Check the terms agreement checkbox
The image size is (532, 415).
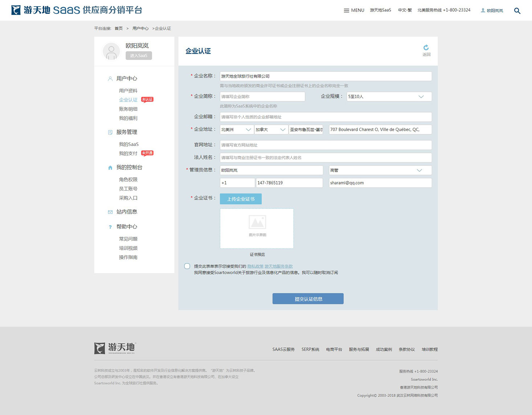(x=187, y=266)
